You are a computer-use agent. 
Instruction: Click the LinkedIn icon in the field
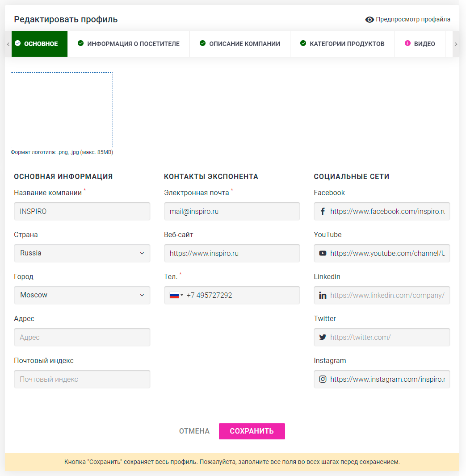pos(323,295)
